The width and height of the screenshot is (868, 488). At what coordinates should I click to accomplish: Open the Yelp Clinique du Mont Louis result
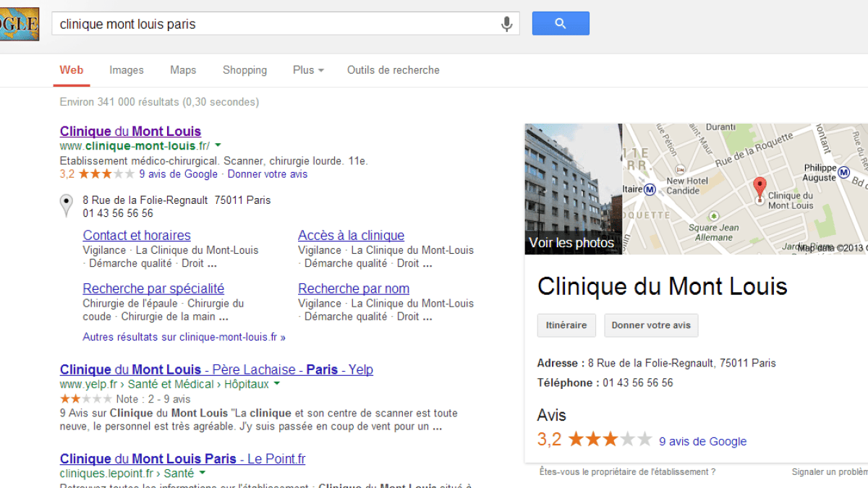pos(216,369)
